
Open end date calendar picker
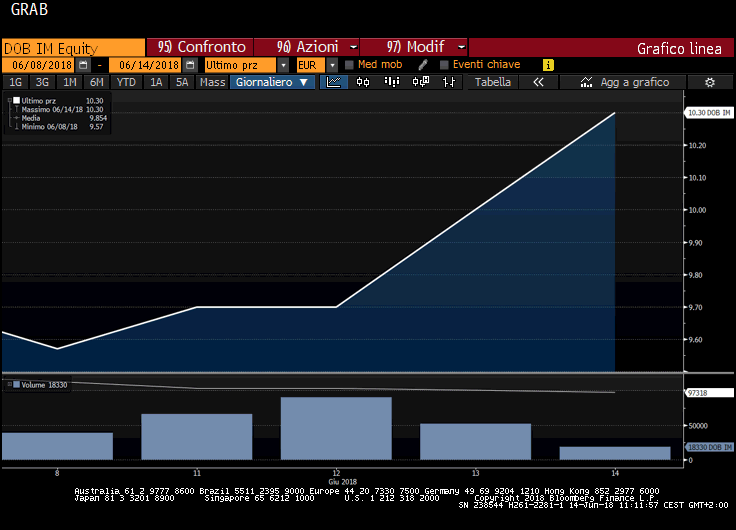click(189, 65)
